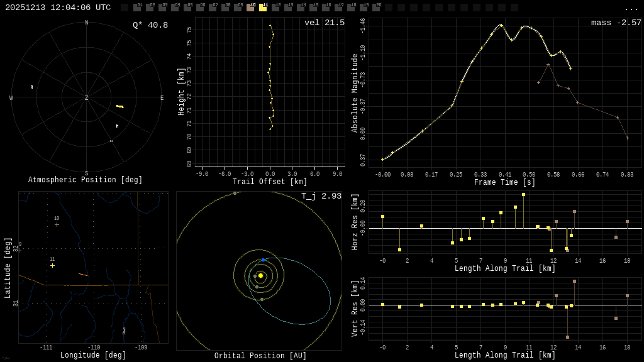The image size is (644, 362).
Task: Click the Vert Res [km] axis label
Action: tap(355, 309)
